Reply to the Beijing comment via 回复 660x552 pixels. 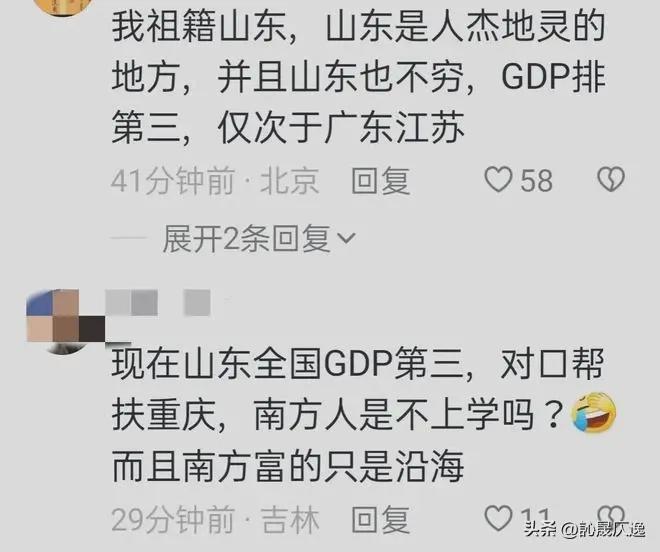pos(381,181)
